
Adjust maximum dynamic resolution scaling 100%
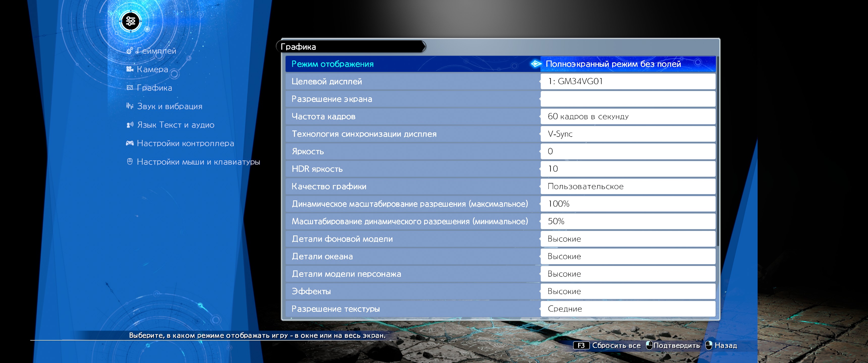pos(628,204)
